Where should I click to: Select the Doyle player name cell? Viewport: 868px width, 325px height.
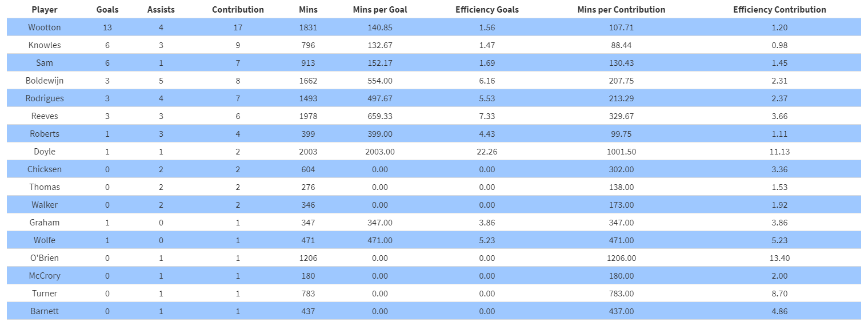coord(45,152)
